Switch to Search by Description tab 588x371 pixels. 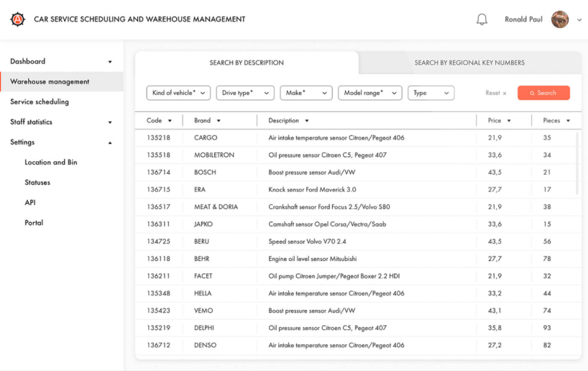point(247,63)
